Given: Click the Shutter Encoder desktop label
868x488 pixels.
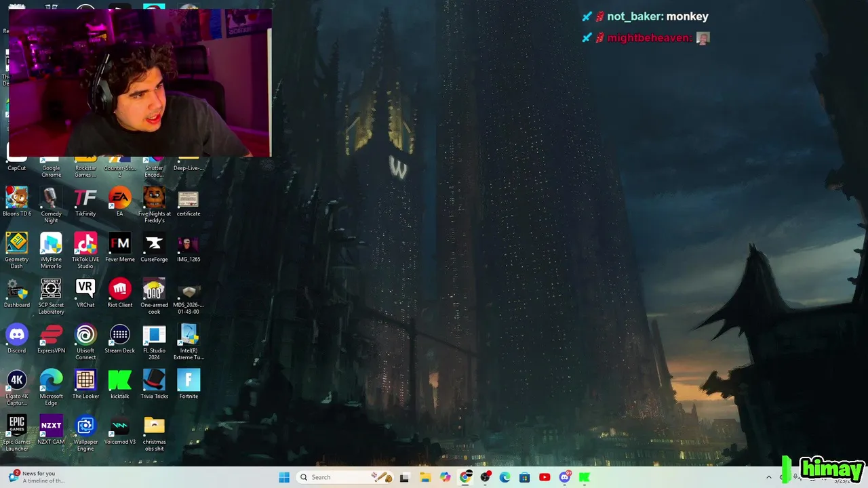Looking at the screenshot, I should (x=154, y=171).
